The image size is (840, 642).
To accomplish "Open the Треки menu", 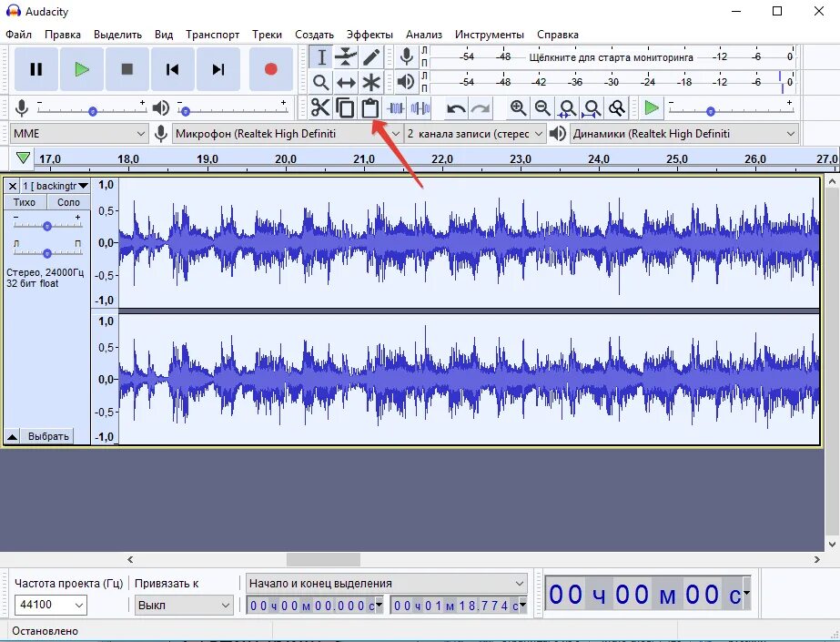I will point(268,35).
